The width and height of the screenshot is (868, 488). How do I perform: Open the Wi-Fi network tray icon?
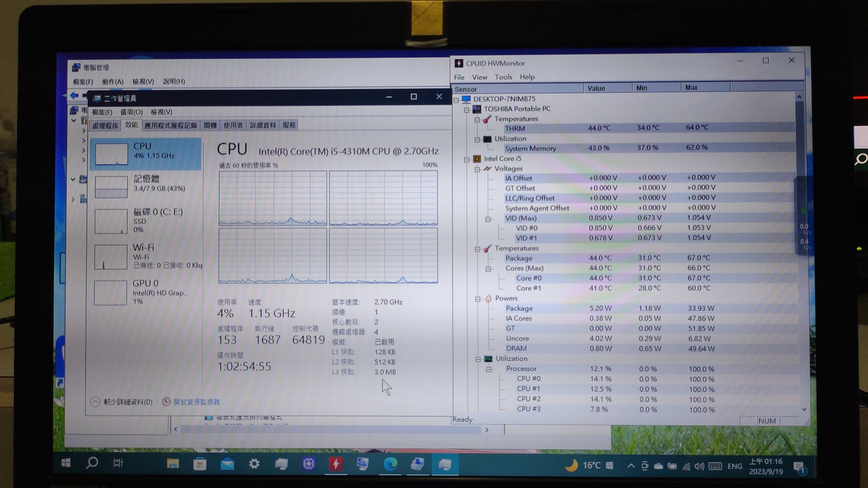point(686,466)
